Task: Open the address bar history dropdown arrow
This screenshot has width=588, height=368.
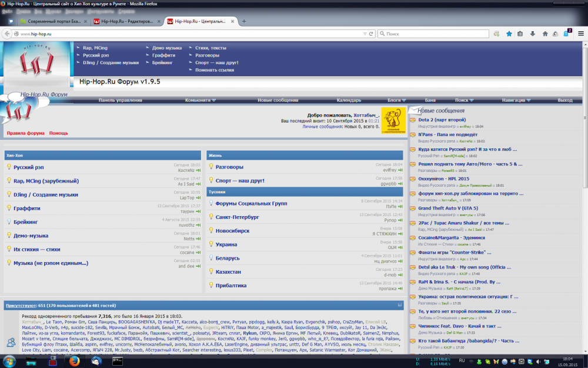Action: pyautogui.click(x=365, y=34)
